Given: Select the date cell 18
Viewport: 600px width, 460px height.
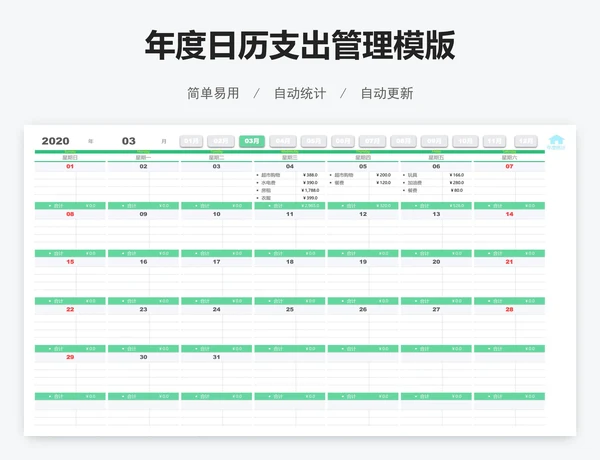Looking at the screenshot, I should [290, 262].
